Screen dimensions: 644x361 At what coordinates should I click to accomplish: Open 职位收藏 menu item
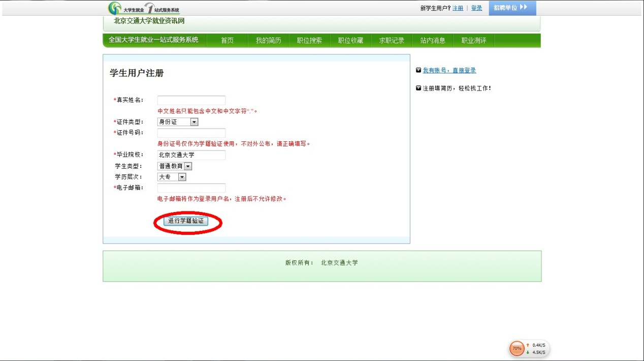tap(351, 41)
